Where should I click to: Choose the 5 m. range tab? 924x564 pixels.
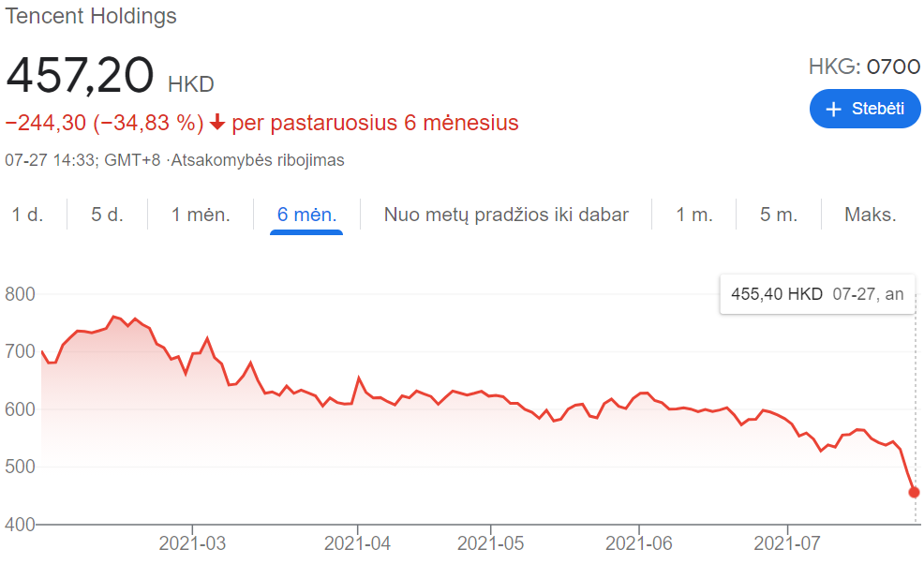779,214
